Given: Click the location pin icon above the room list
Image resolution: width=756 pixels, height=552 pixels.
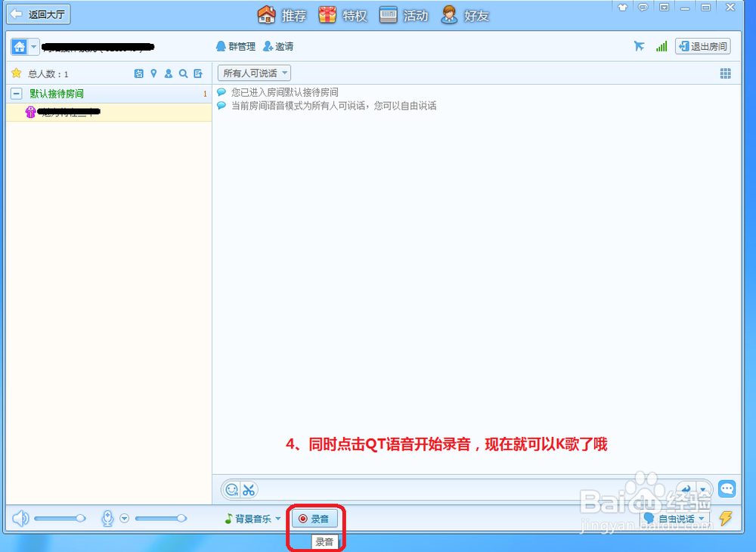Looking at the screenshot, I should pos(154,73).
